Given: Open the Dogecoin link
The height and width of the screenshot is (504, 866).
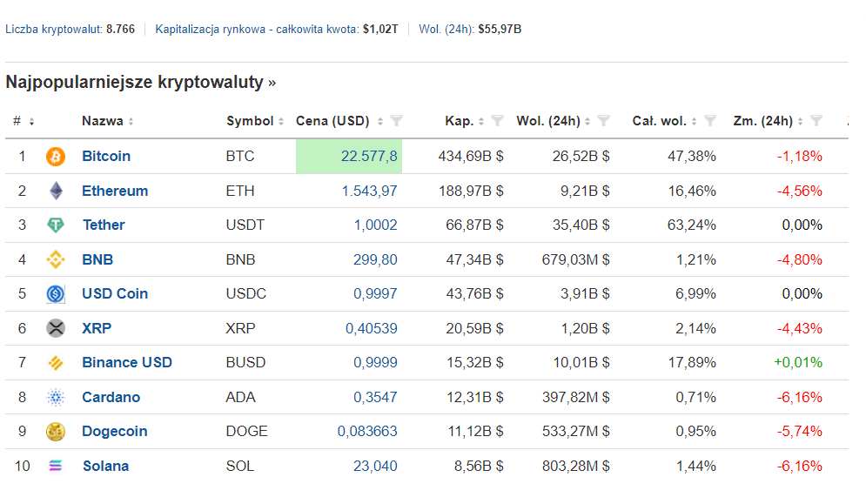Looking at the screenshot, I should pos(114,431).
